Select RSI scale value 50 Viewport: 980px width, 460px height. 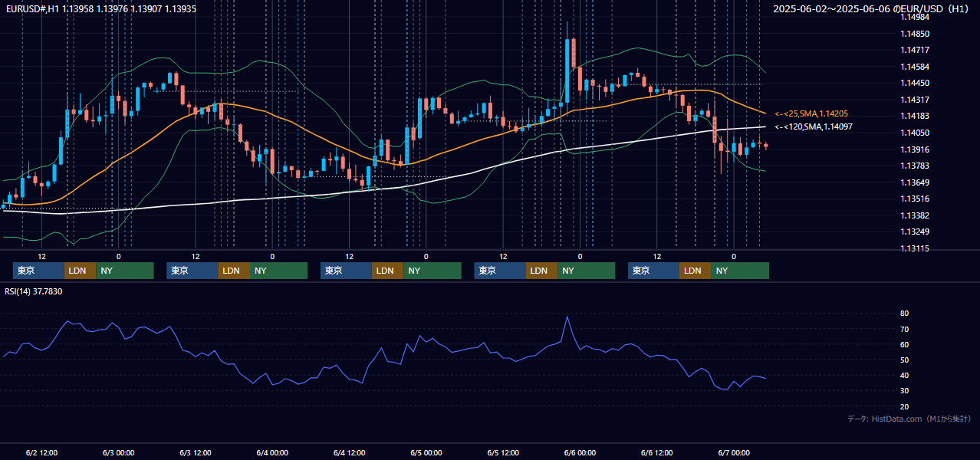click(x=905, y=360)
